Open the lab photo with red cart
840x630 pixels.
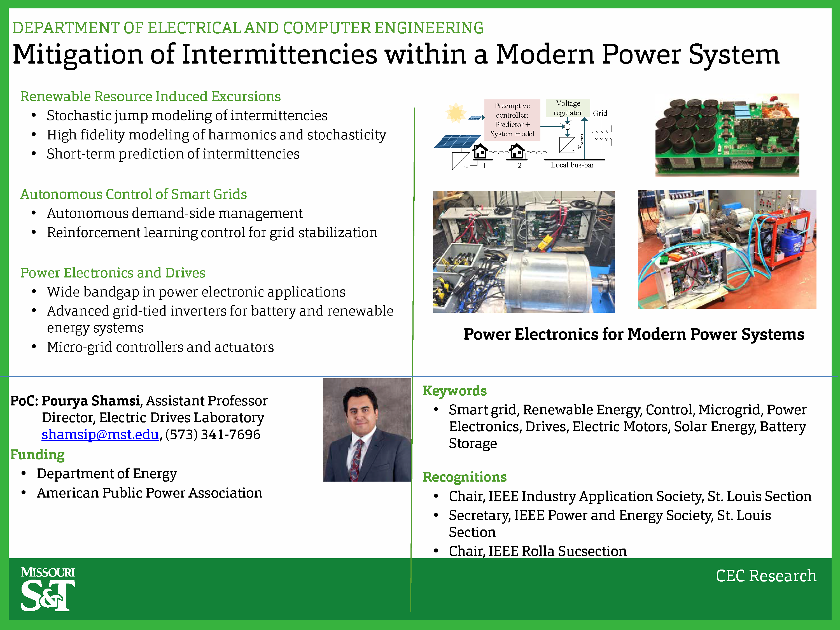(727, 249)
